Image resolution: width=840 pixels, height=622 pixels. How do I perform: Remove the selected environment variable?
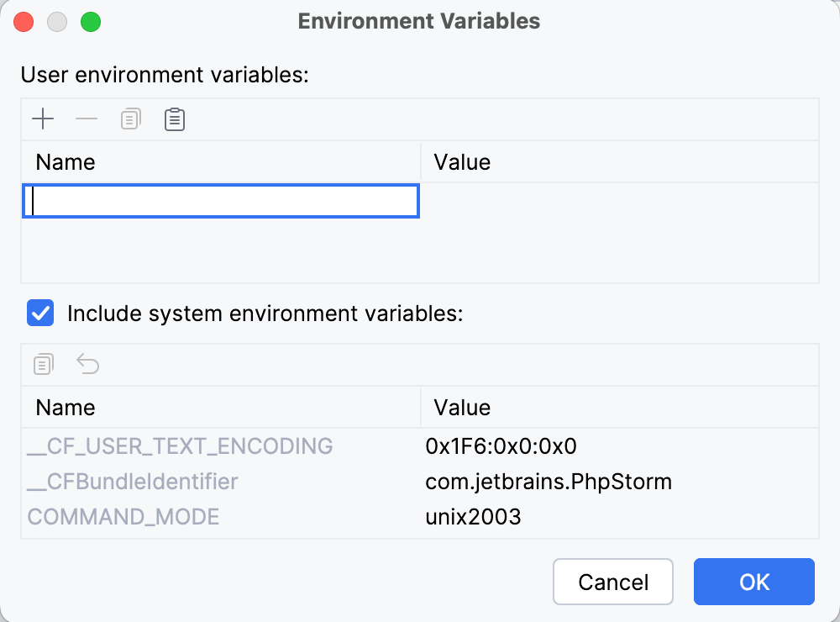pos(87,119)
